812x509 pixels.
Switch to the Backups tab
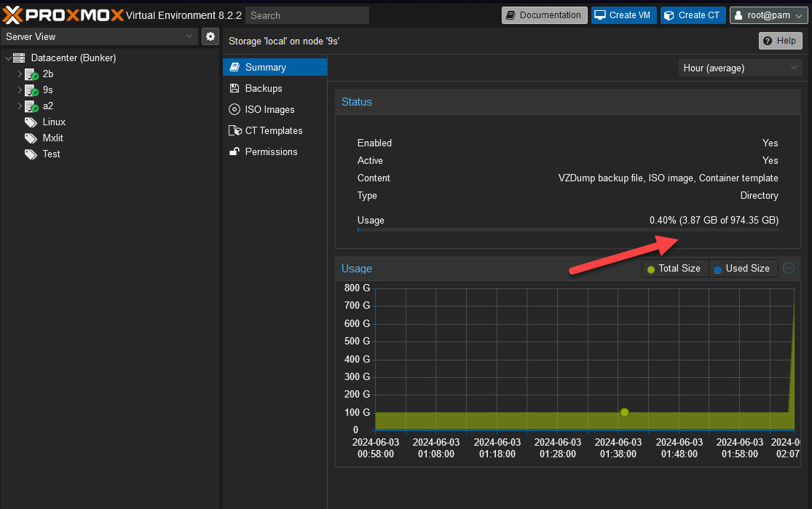[x=263, y=88]
